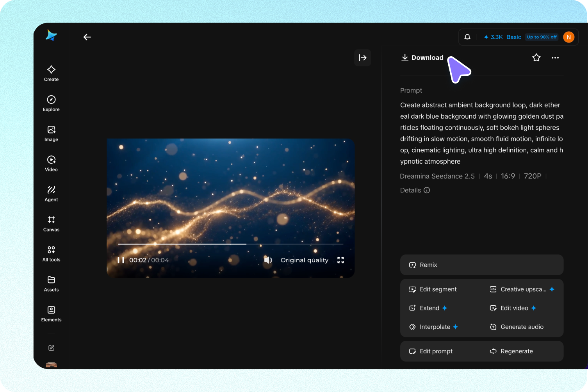The image size is (588, 392).
Task: Open Canvas from the sidebar
Action: tap(51, 224)
